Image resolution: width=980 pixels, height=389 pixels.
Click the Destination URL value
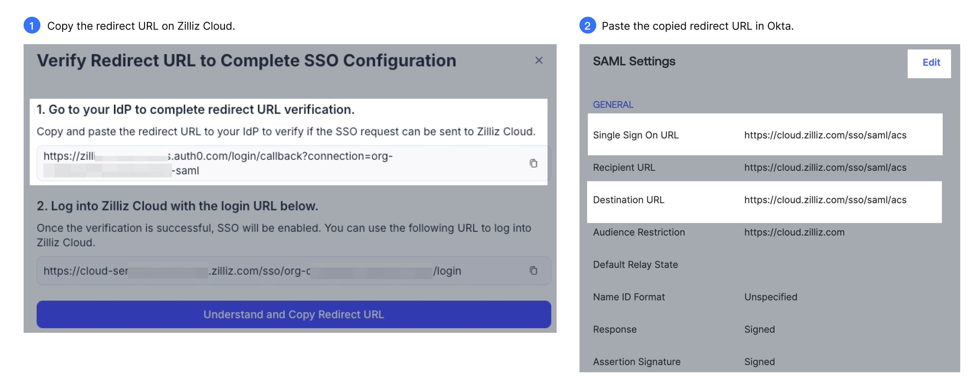[825, 200]
